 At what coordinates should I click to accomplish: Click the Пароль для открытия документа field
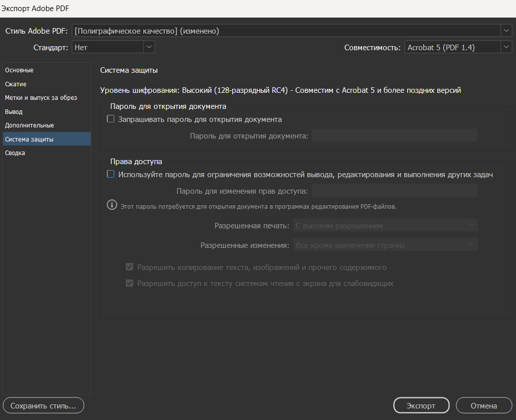[x=395, y=135]
